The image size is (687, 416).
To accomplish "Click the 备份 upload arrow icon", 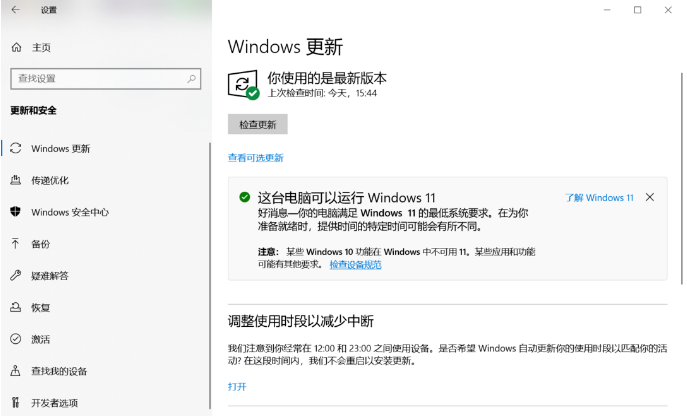I will (x=16, y=244).
